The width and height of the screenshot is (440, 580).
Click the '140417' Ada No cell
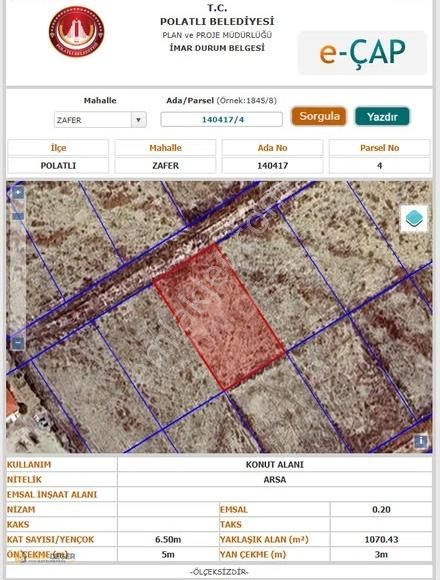point(273,165)
